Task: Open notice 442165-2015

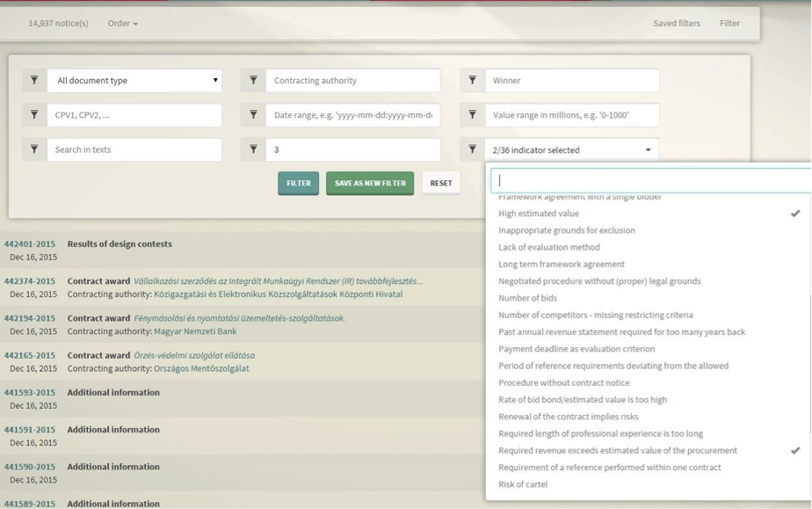Action: coord(30,355)
